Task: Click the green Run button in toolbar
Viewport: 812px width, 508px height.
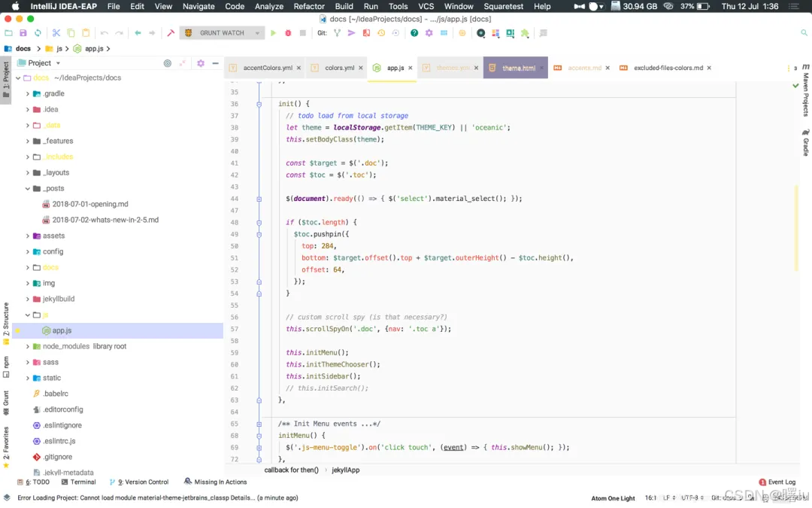Action: pos(273,33)
